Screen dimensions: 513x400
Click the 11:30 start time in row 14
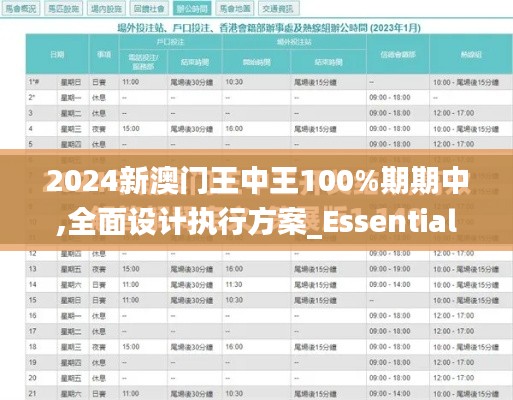(x=234, y=285)
